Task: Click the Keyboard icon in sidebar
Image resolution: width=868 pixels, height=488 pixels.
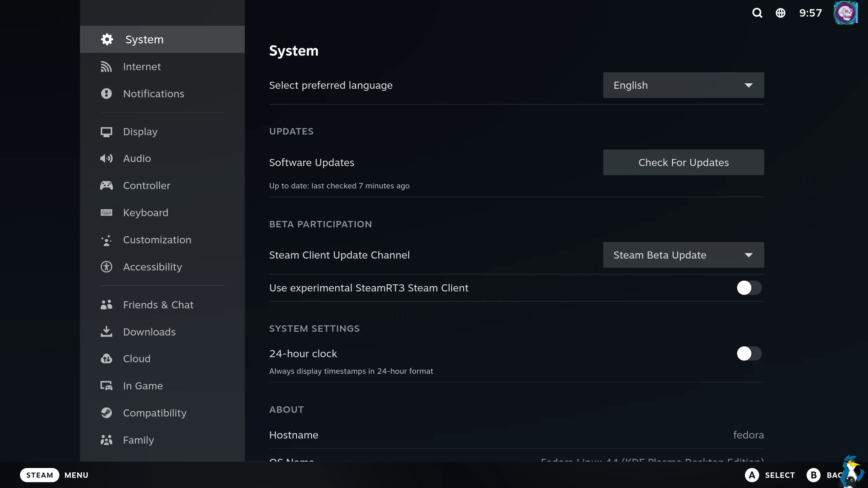Action: click(x=106, y=212)
